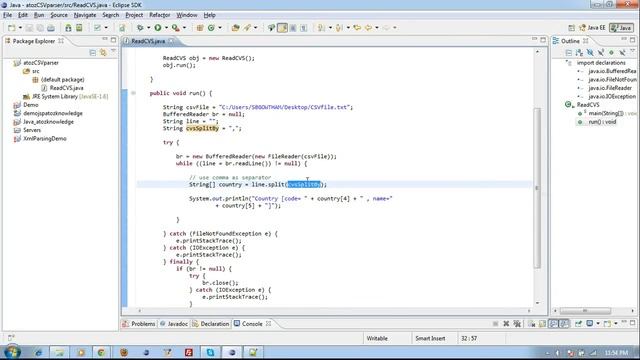Open the External Tools dropdown arrow
Screen dimensions: 640x360
pyautogui.click(x=184, y=28)
